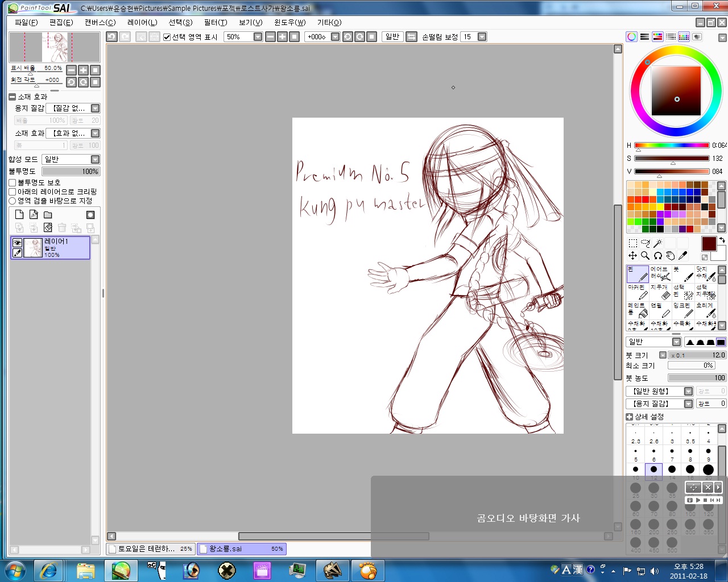The height and width of the screenshot is (582, 728).
Task: Create a new layer folder
Action: point(48,214)
